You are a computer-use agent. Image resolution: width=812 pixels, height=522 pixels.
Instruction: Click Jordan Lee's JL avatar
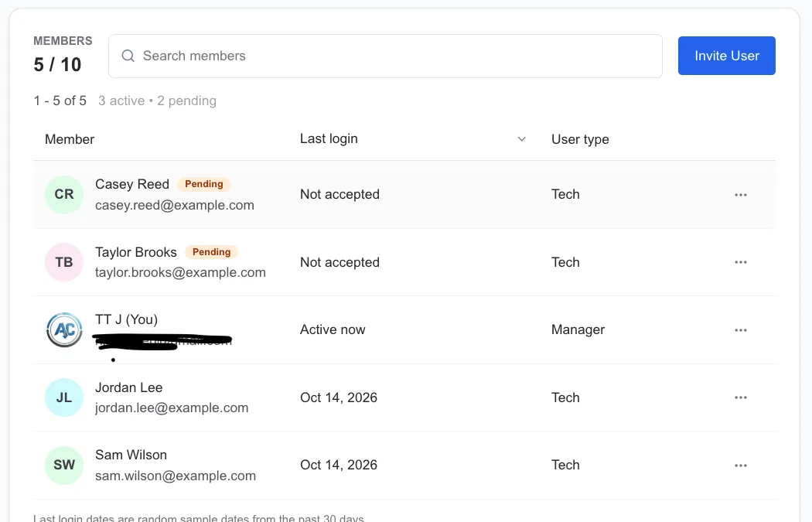[x=64, y=397]
